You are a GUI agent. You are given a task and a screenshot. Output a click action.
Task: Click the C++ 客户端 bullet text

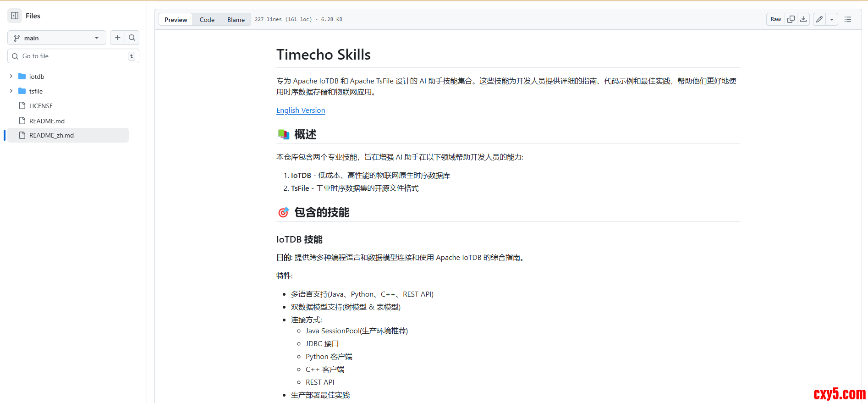pyautogui.click(x=325, y=370)
